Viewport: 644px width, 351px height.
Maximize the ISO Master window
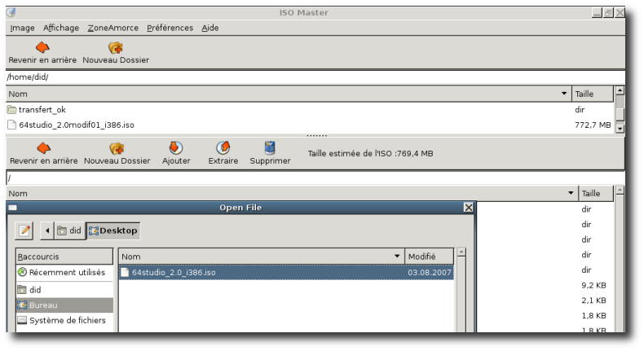[x=608, y=13]
